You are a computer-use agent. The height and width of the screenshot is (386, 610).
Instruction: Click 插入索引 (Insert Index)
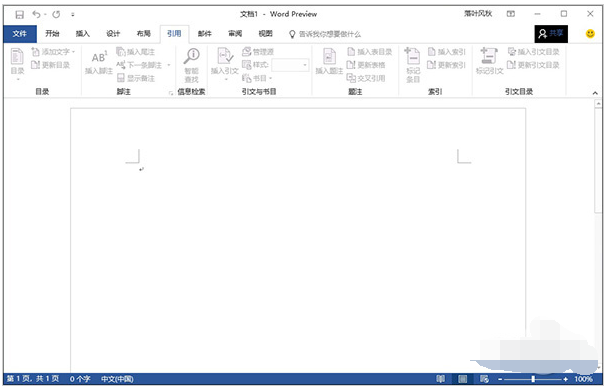coord(446,52)
